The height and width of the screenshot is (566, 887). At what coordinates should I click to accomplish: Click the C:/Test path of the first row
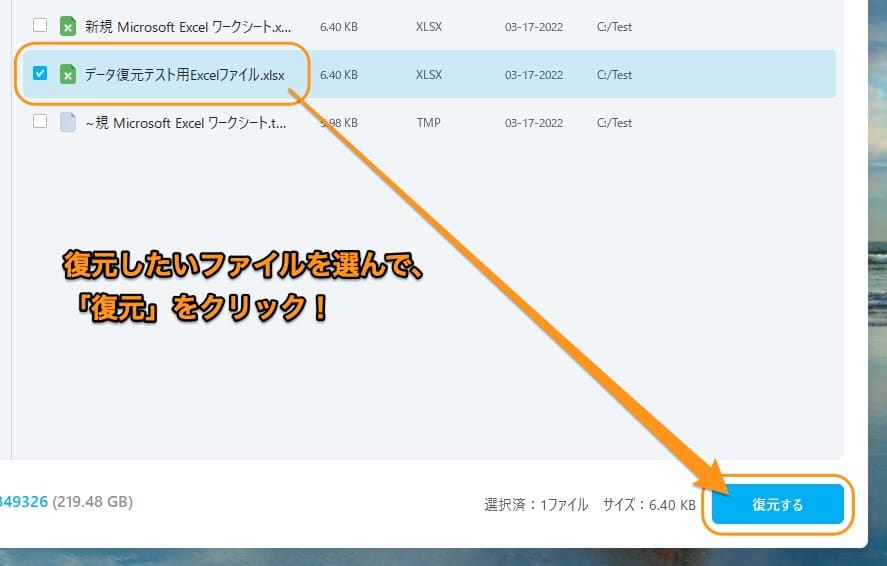click(614, 27)
